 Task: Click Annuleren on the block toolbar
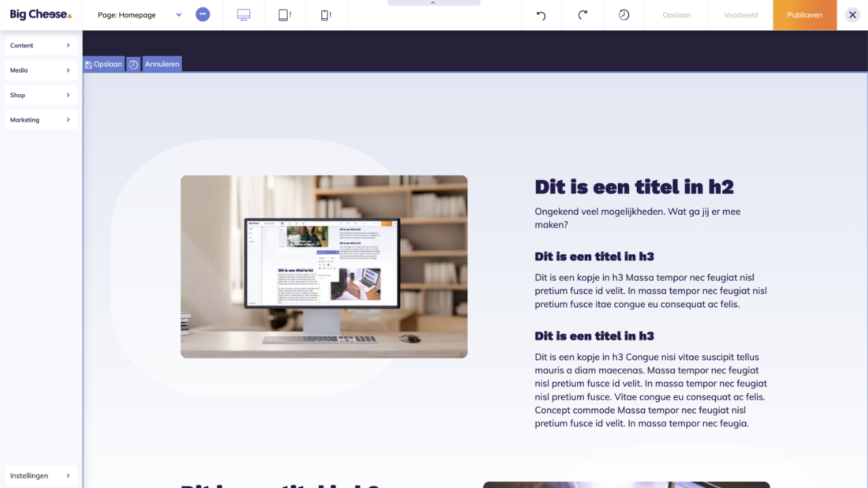pos(162,64)
